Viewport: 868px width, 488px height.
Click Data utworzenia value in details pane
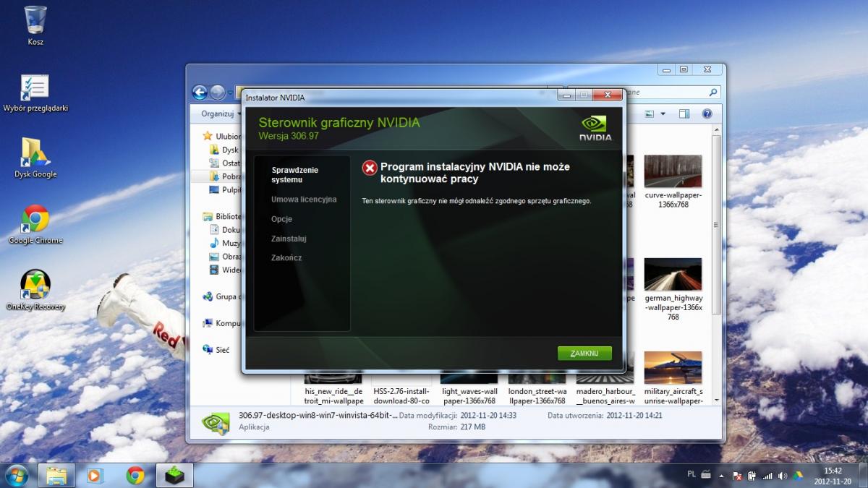click(x=636, y=416)
